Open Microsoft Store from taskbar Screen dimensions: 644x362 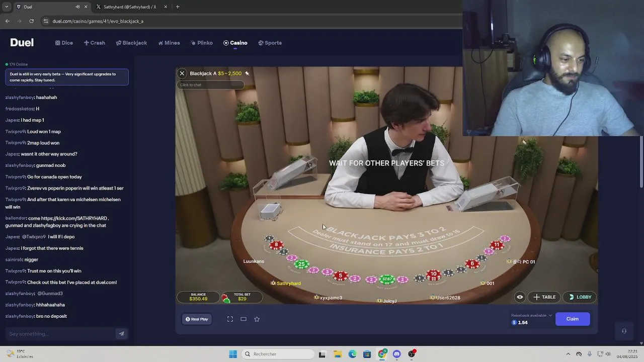[x=367, y=354]
